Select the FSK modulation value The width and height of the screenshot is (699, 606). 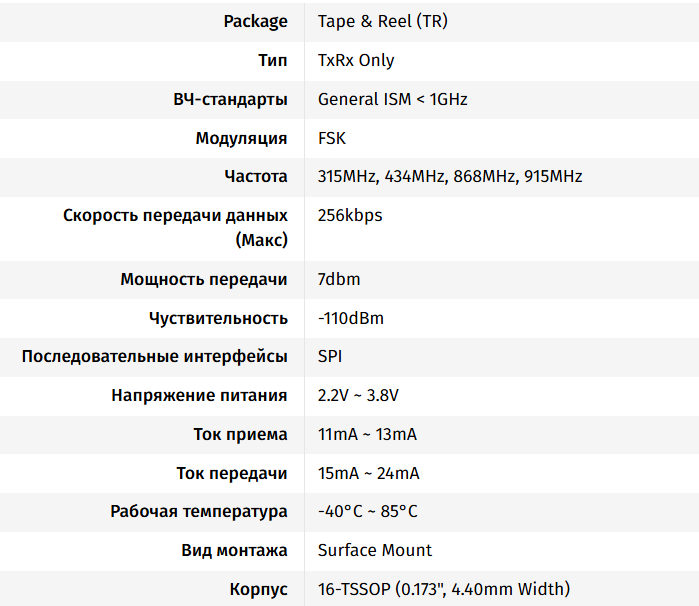(x=332, y=138)
